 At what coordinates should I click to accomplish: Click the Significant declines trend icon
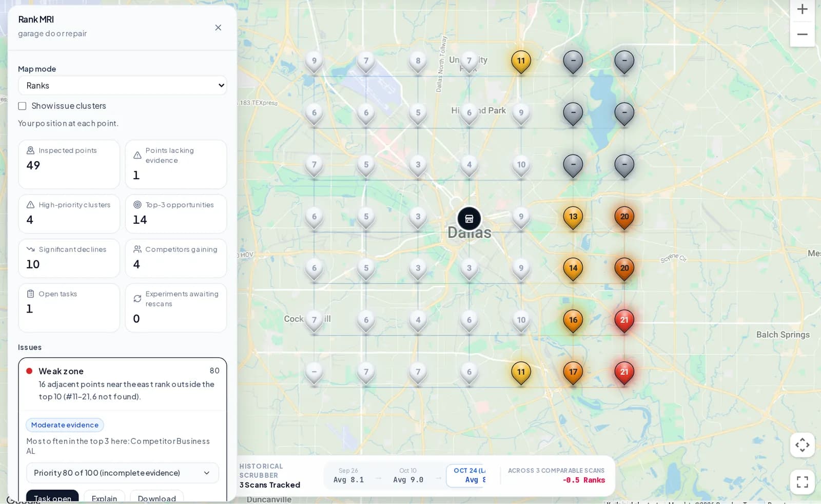pyautogui.click(x=30, y=249)
